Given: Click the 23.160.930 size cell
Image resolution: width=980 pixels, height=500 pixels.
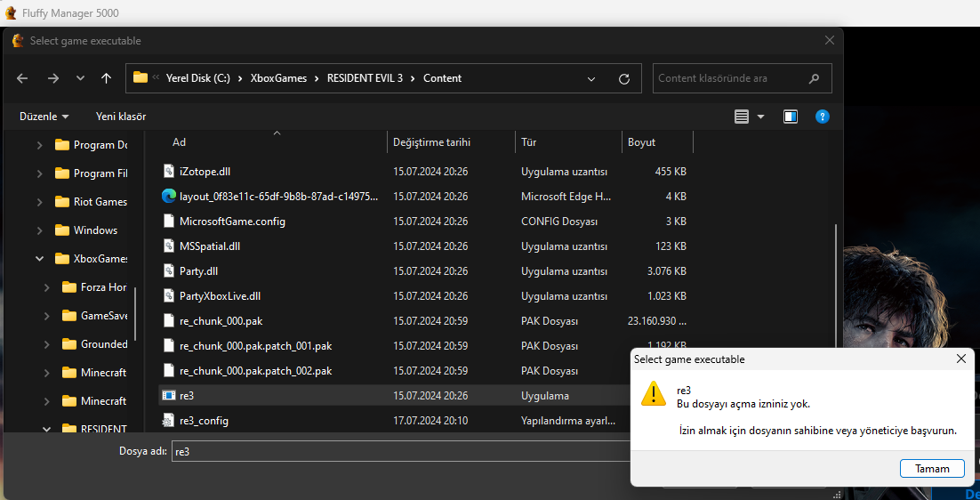Looking at the screenshot, I should click(x=656, y=320).
